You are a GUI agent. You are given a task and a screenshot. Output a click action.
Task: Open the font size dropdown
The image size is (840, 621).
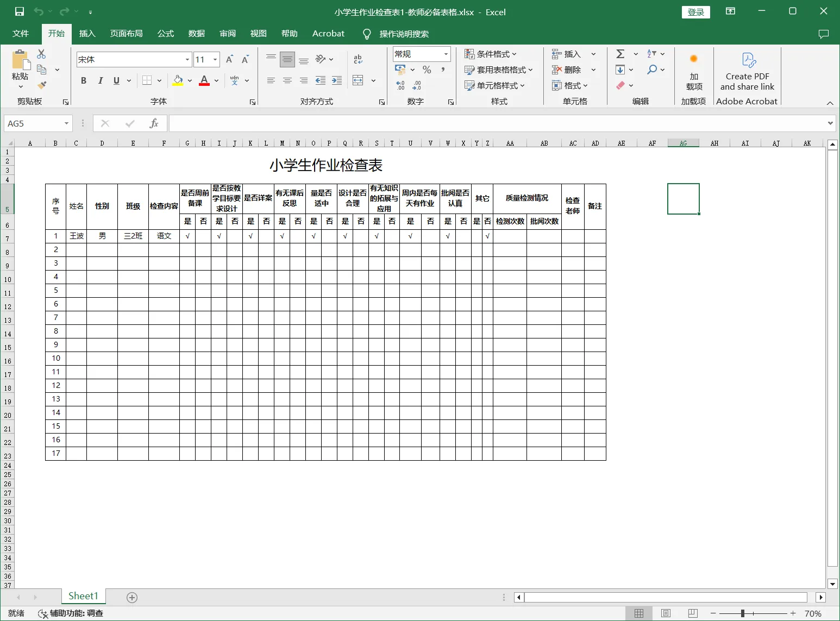point(215,59)
